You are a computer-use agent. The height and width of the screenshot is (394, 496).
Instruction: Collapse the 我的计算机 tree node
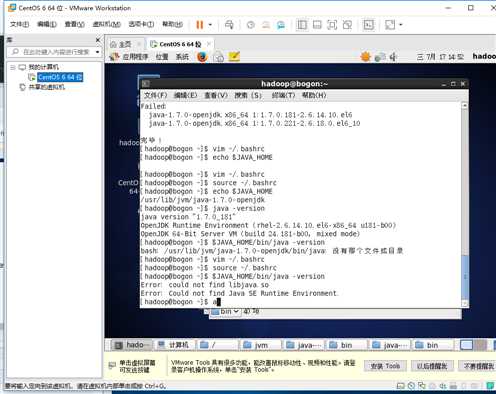13,67
